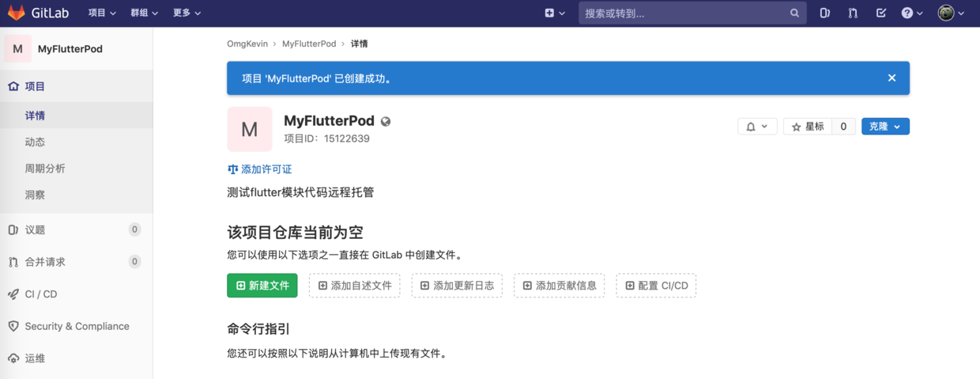Open the notification bell dropdown
This screenshot has height=379, width=980.
757,127
